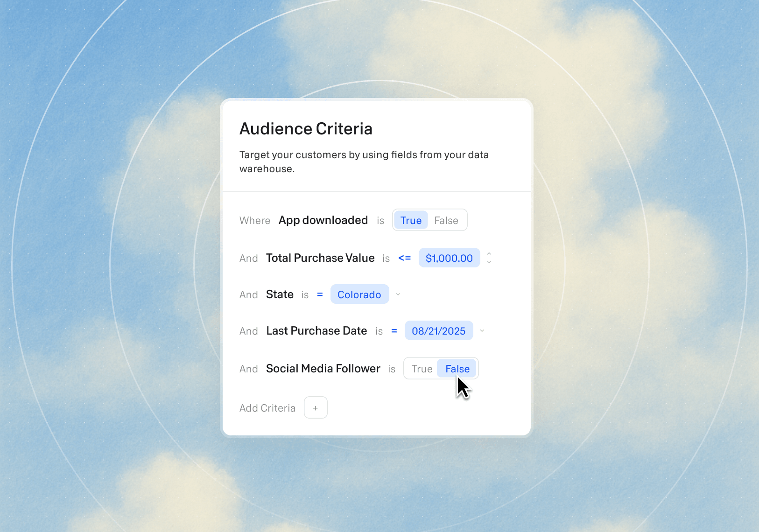
Task: Click the Last Purchase Date field name
Action: [316, 331]
